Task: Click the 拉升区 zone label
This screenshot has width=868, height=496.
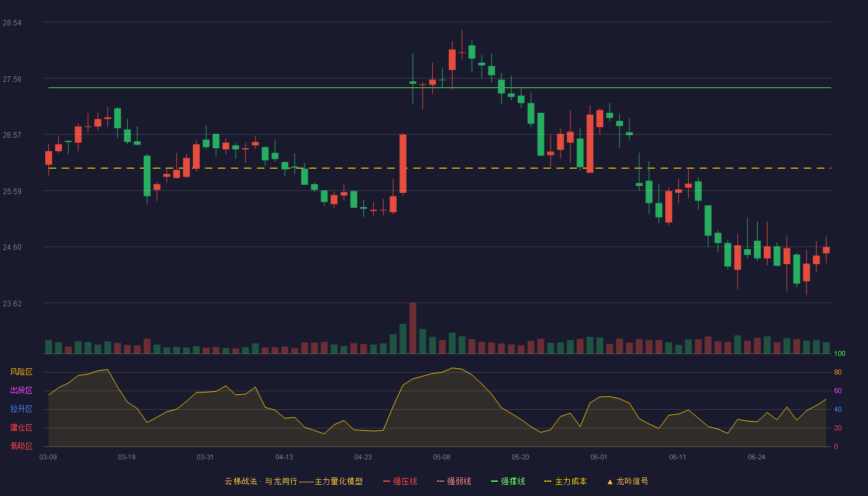Action: click(x=21, y=409)
